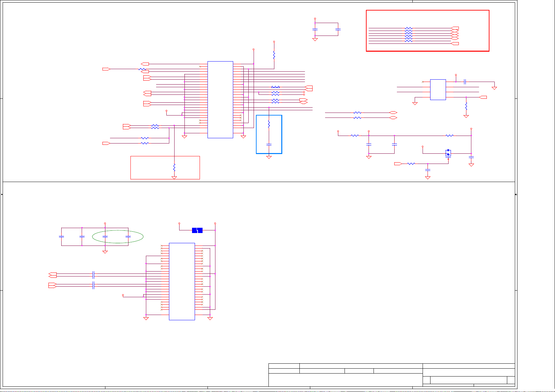The height and width of the screenshot is (392, 555).
Task: Click the input port before the MOSFET gate resistor
Action: pyautogui.click(x=398, y=164)
